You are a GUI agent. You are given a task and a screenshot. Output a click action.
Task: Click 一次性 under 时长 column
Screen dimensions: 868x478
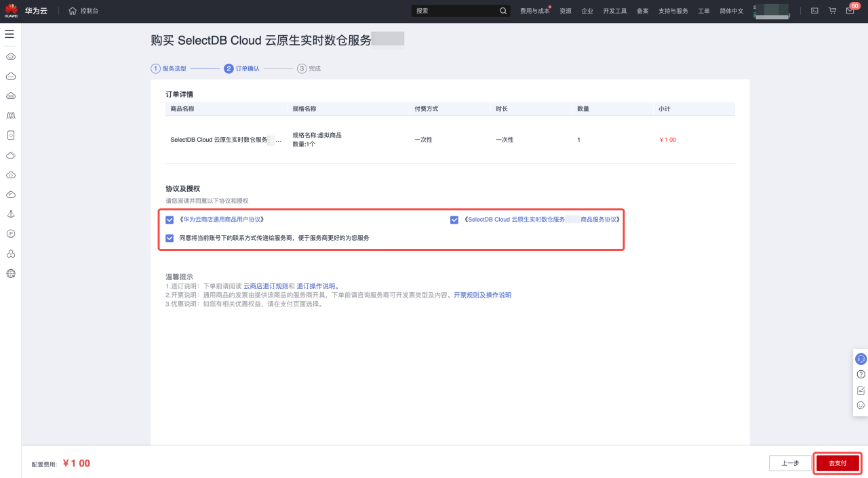click(x=505, y=140)
